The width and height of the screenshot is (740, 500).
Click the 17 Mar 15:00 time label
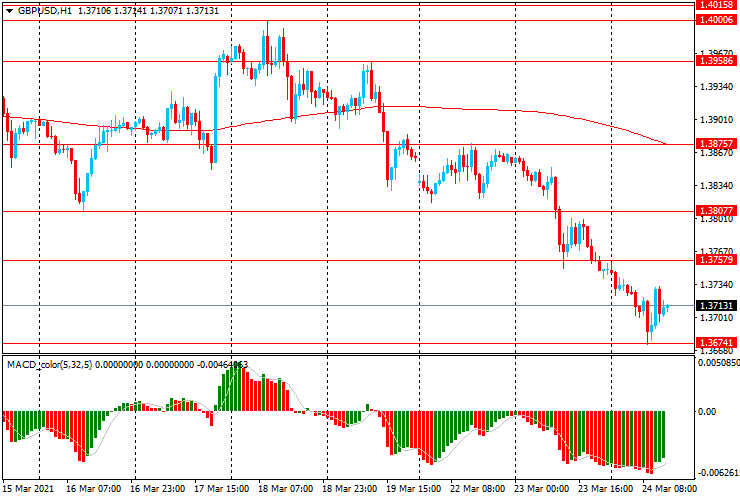point(222,488)
